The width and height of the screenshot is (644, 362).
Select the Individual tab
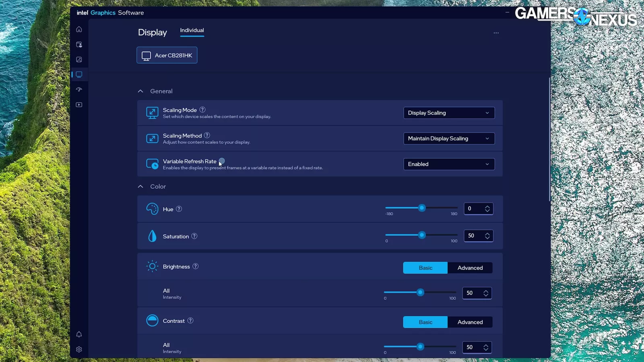coord(192,31)
